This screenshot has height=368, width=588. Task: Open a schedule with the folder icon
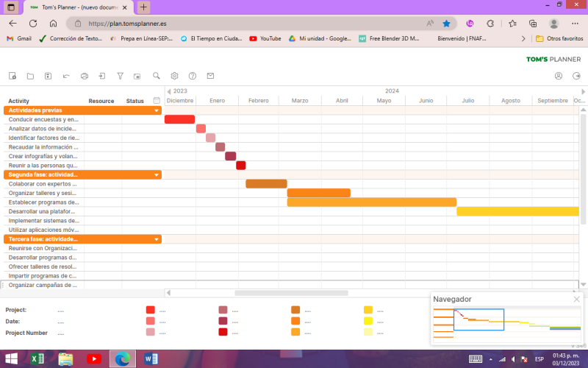click(30, 76)
